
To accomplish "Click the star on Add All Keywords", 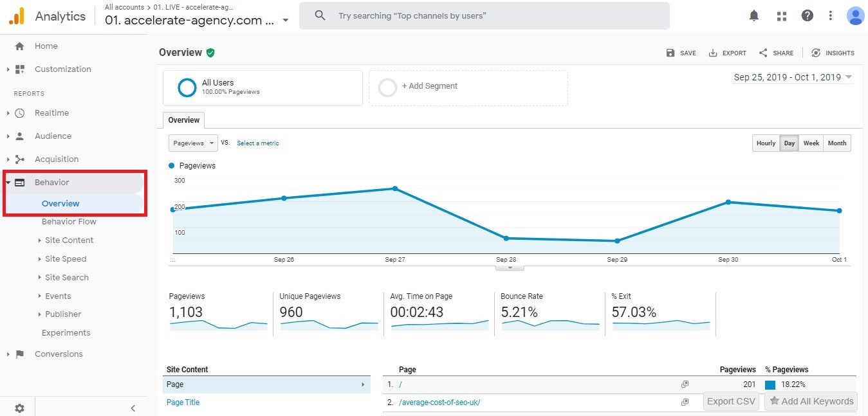I will click(775, 401).
